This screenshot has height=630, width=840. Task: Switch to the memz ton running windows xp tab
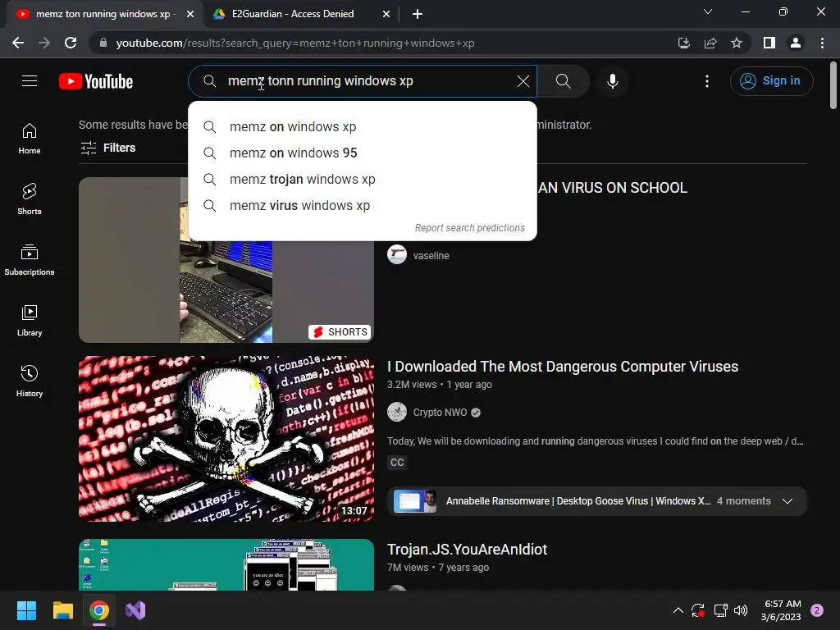[104, 14]
